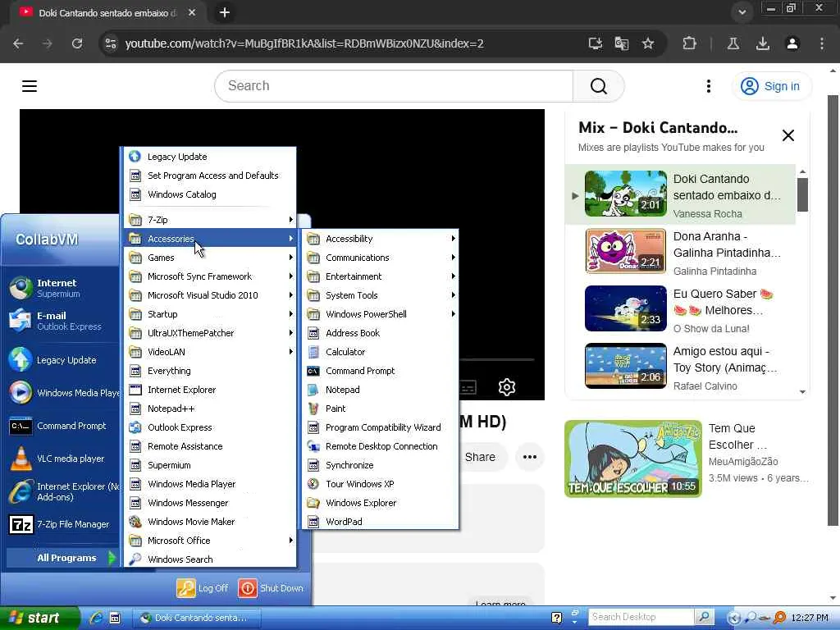Expand Games program folder
Viewport: 840px width, 630px height.
pyautogui.click(x=210, y=257)
